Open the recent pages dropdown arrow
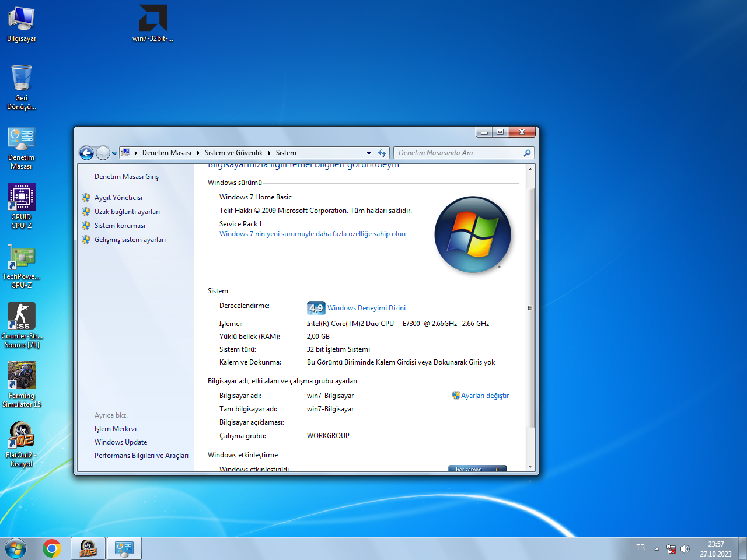 114,153
